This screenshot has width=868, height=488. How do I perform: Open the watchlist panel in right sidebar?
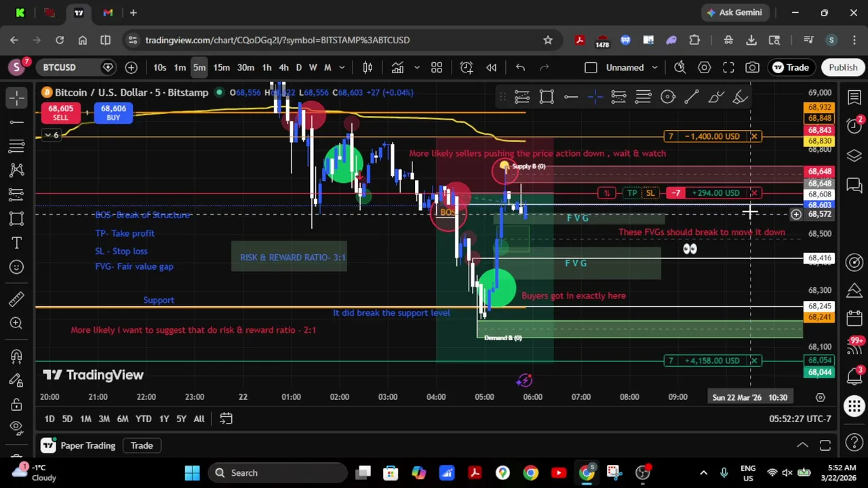pos(854,98)
